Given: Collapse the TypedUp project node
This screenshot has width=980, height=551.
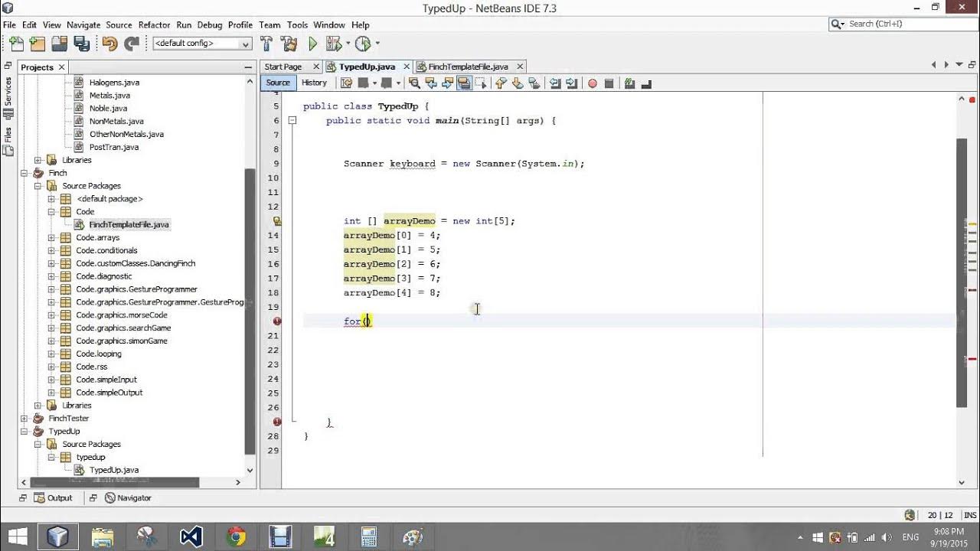Looking at the screenshot, I should pyautogui.click(x=24, y=432).
